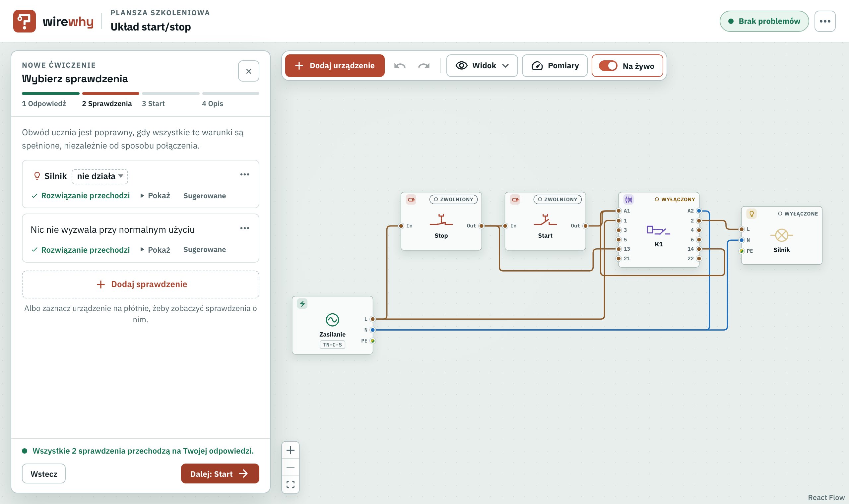The height and width of the screenshot is (504, 849).
Task: Click the Stop pushbutton symbol
Action: coord(441,220)
